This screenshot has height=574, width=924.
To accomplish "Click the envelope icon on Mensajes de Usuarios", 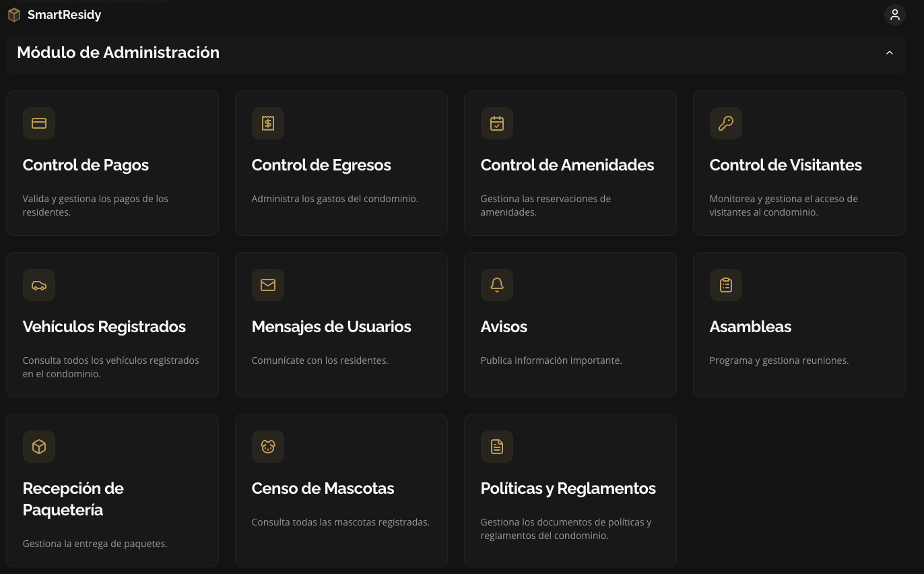I will tap(268, 285).
